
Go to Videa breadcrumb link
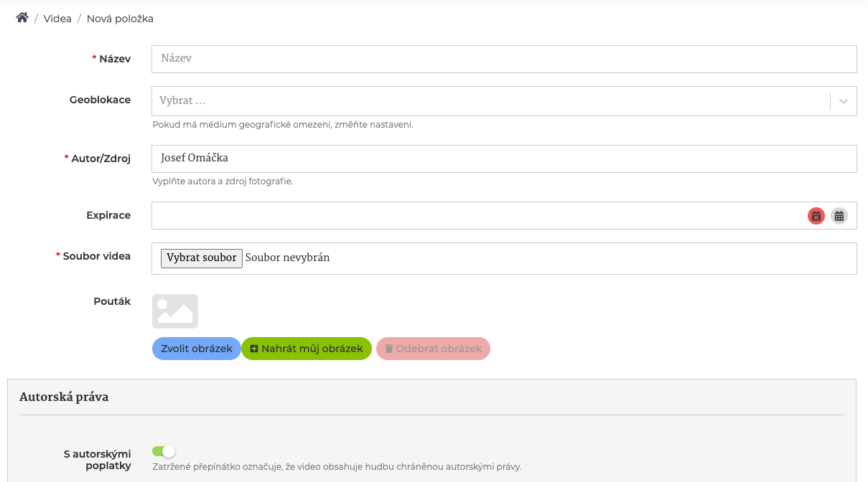pyautogui.click(x=57, y=19)
